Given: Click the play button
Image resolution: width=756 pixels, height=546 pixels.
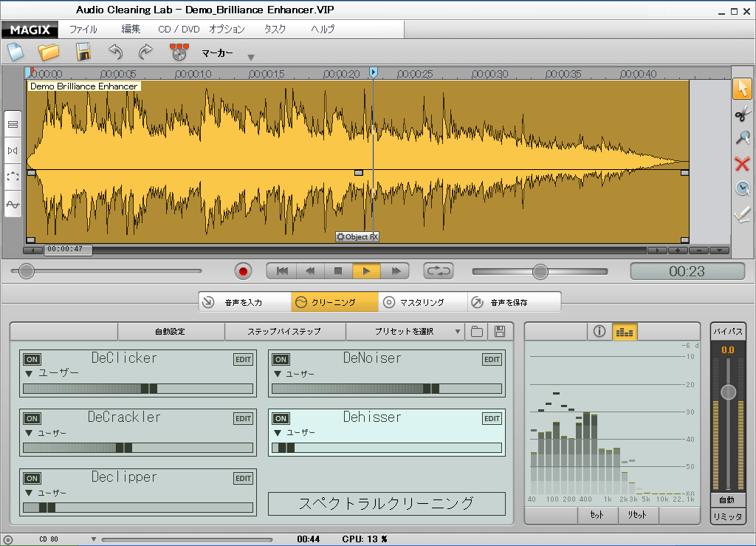Looking at the screenshot, I should pos(366,271).
